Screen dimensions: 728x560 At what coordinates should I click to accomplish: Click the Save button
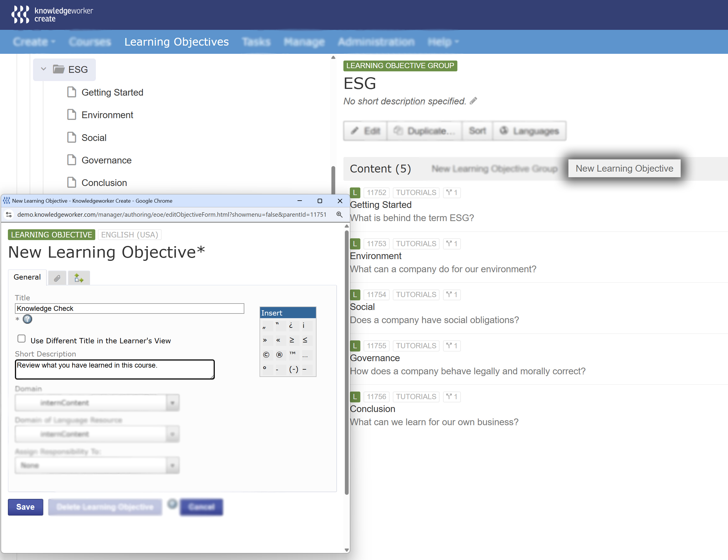[x=25, y=507]
